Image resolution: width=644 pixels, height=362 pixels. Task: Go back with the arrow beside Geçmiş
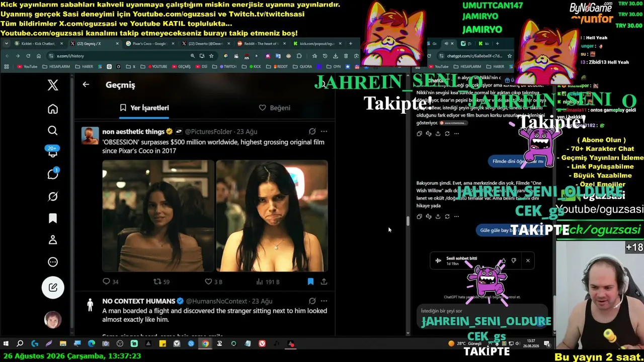tap(86, 84)
